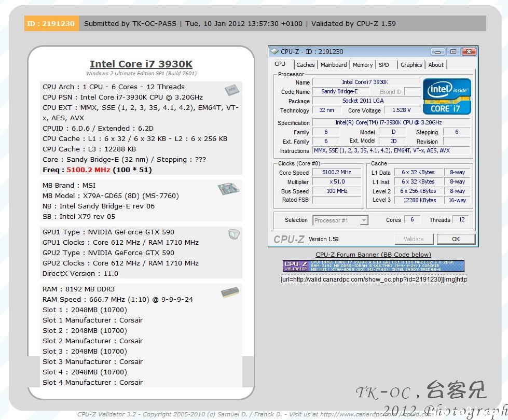Click the CPU chip icon beside CPU Arch
Image resolution: width=508 pixels, height=420 pixels.
232,89
